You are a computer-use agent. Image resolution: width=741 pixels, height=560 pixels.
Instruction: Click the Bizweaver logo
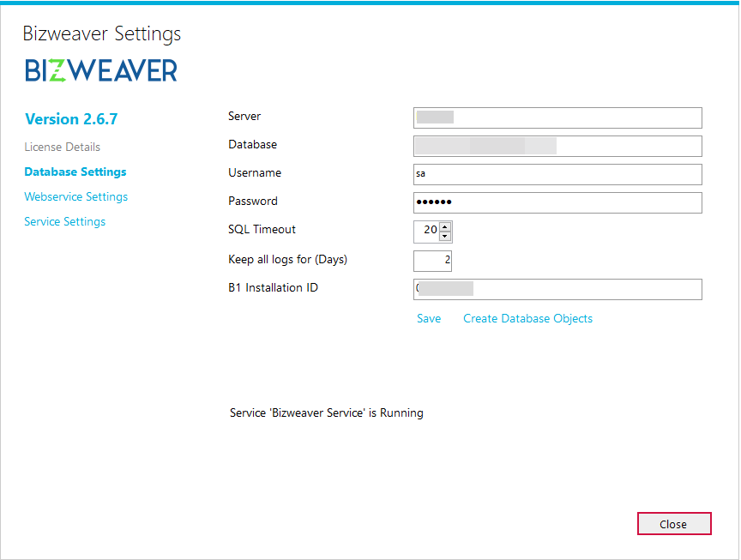tap(101, 70)
